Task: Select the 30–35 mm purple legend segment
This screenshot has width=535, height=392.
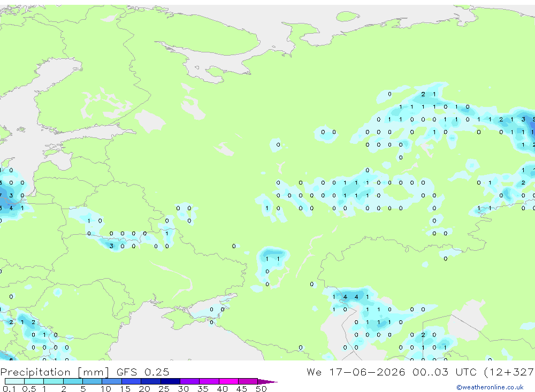Action: coord(190,381)
